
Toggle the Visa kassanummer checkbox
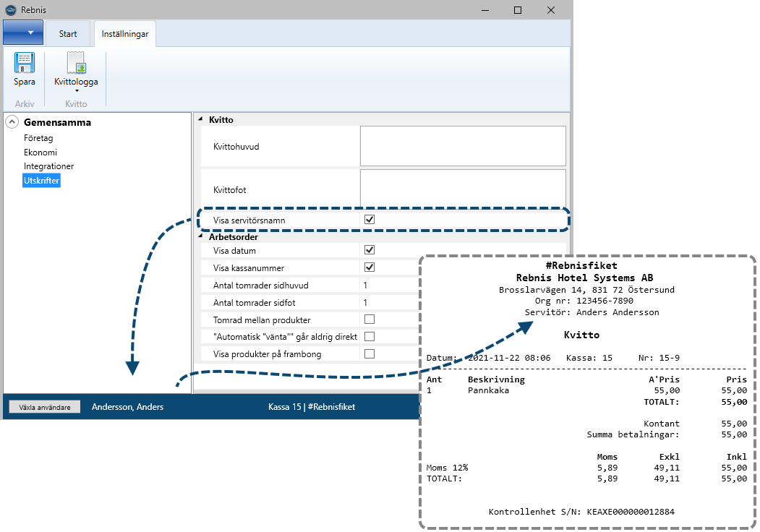(370, 267)
